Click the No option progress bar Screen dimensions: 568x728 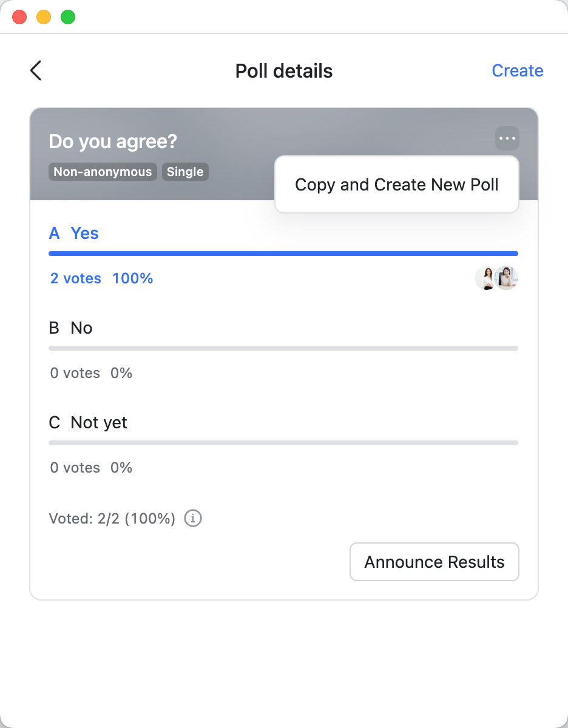click(283, 348)
